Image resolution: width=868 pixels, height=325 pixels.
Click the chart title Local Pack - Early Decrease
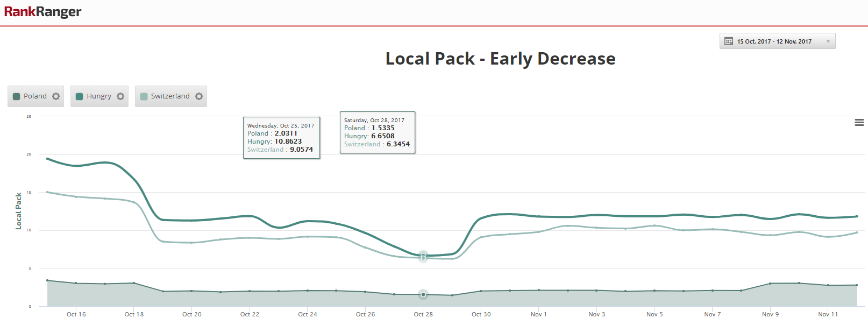click(x=500, y=59)
